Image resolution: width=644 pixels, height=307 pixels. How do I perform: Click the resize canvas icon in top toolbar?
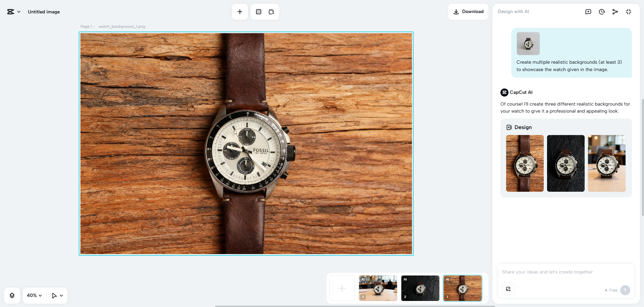tap(271, 12)
